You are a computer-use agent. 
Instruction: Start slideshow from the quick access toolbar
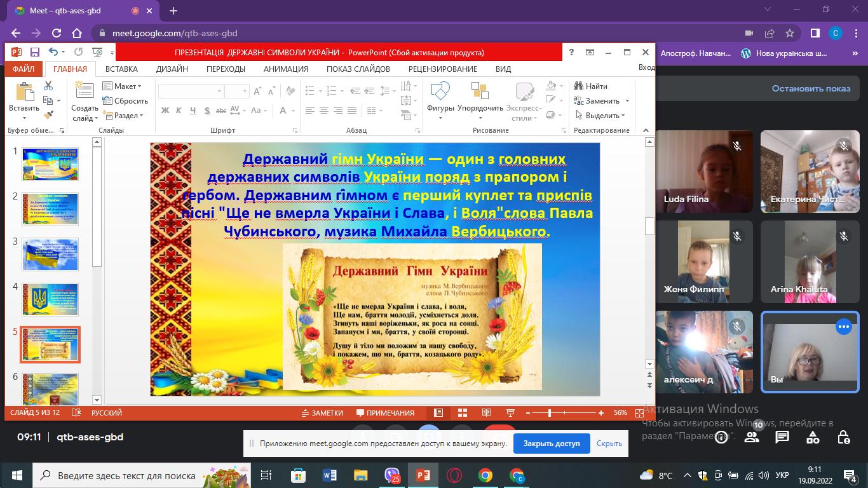point(97,52)
